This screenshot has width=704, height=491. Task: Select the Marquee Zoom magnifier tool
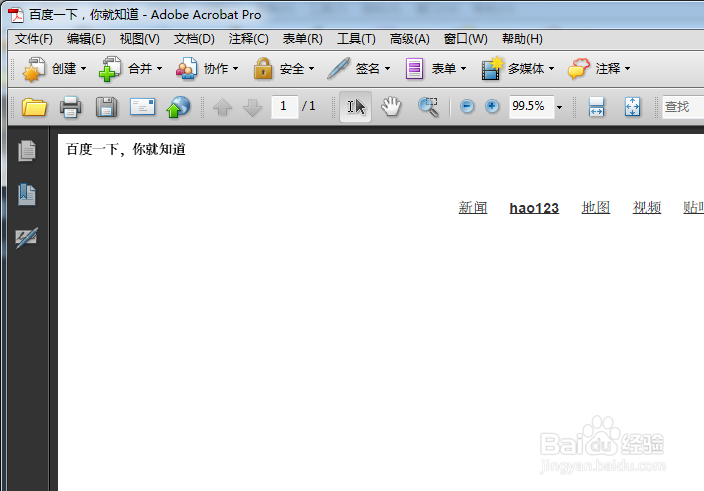coord(428,107)
